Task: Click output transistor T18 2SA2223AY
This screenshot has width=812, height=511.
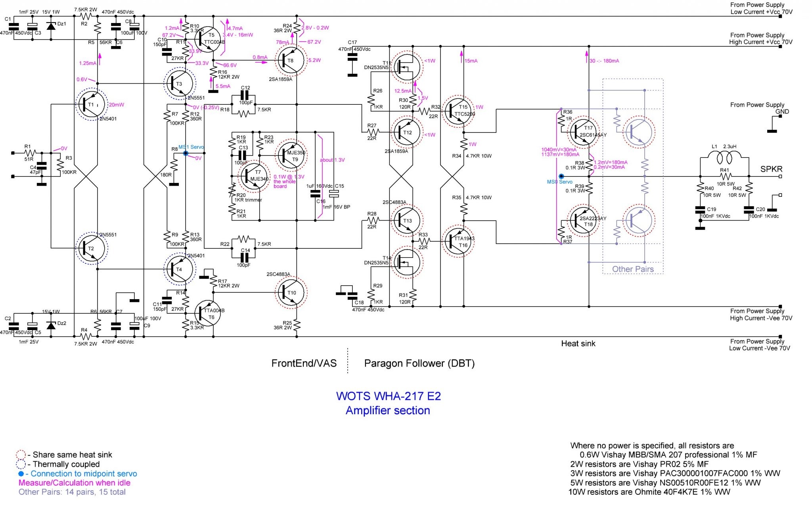Action: [x=582, y=221]
